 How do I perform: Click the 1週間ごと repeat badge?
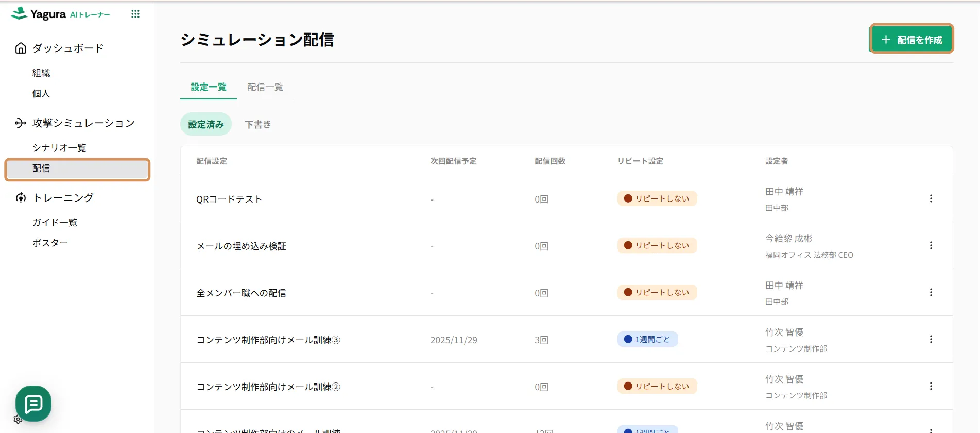(x=647, y=339)
